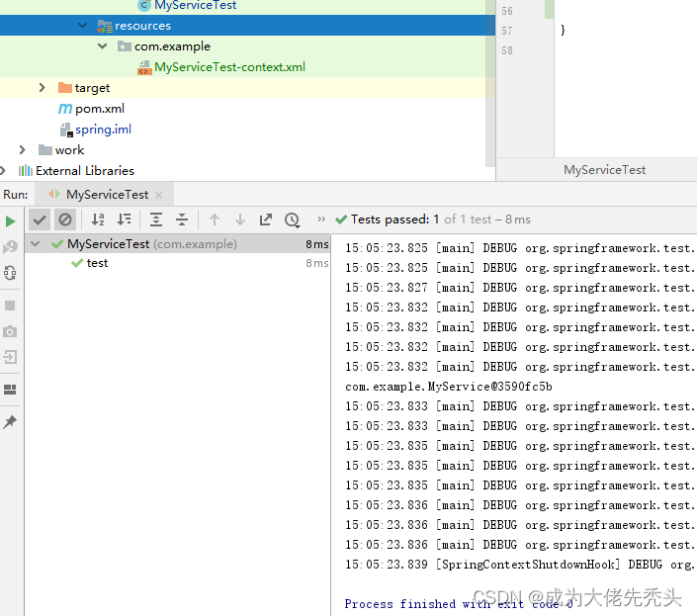
Task: Dump threads camera icon
Action: pyautogui.click(x=10, y=331)
